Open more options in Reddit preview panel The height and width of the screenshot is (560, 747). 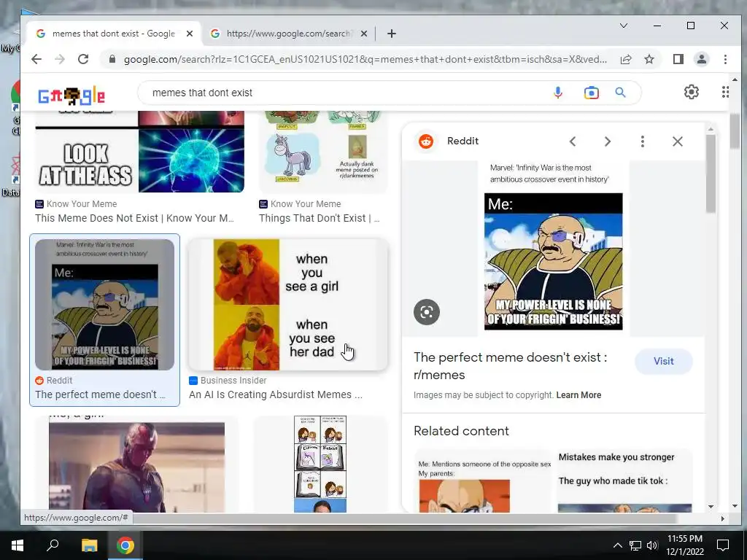point(642,141)
